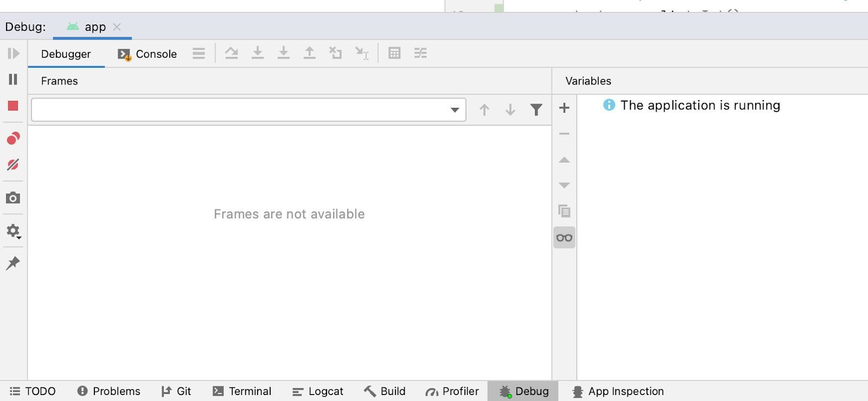This screenshot has width=868, height=401.
Task: Click the Resume Program icon
Action: [x=14, y=54]
